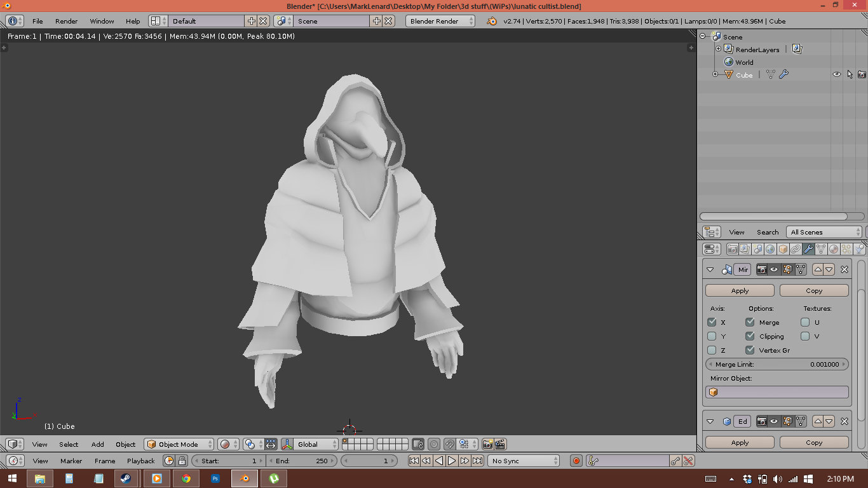Expand RenderLayers in the outliner
868x488 pixels.
(x=719, y=49)
